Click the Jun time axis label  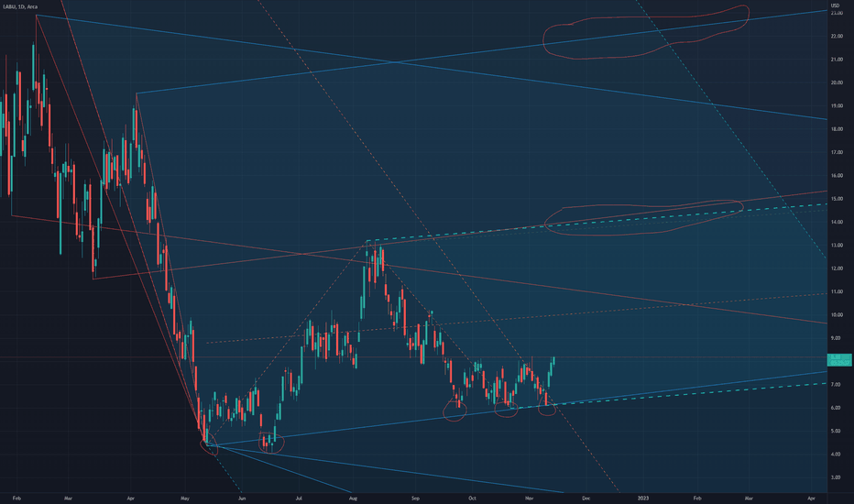(x=242, y=498)
